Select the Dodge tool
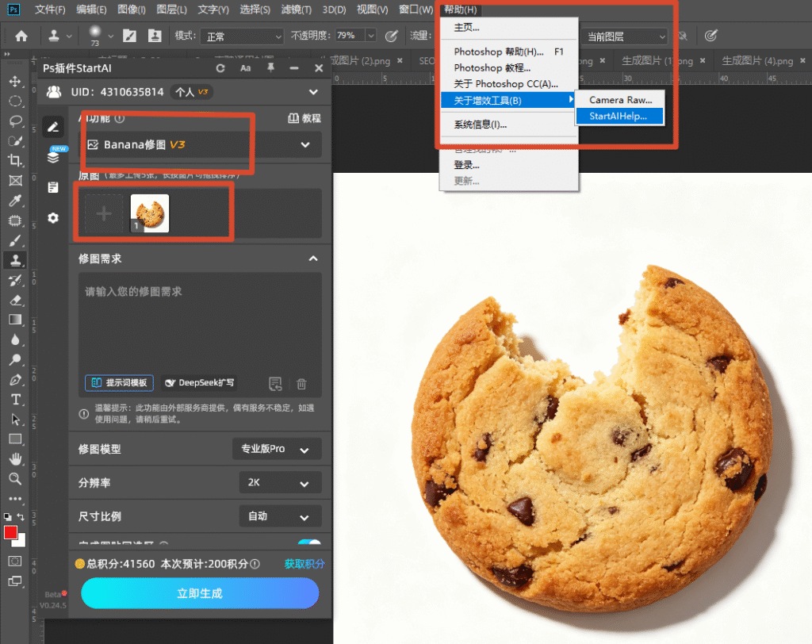The image size is (812, 644). tap(15, 359)
